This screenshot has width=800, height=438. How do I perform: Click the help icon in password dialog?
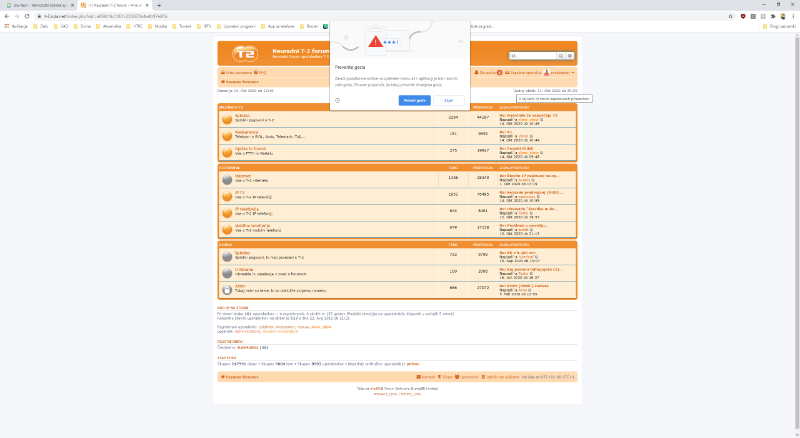338,100
